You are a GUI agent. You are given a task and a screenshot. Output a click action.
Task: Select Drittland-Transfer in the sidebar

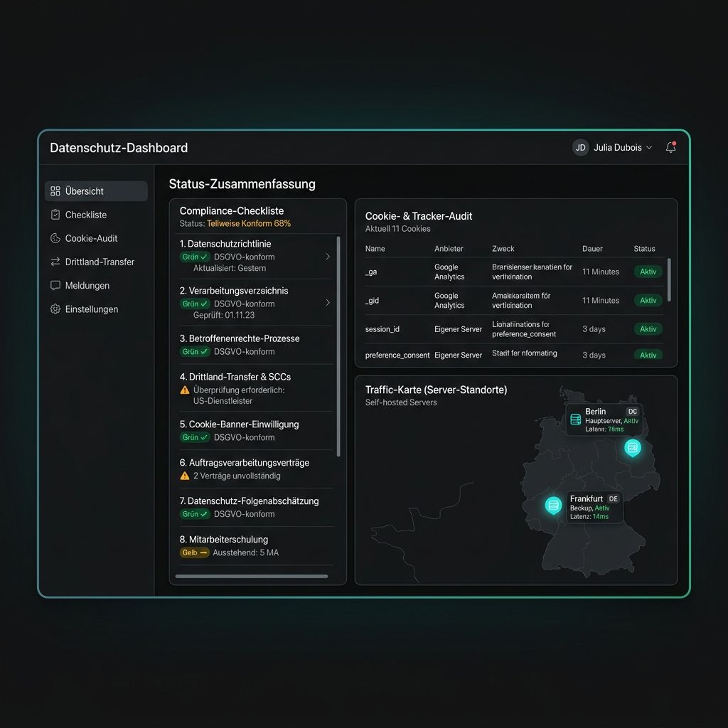pos(96,262)
